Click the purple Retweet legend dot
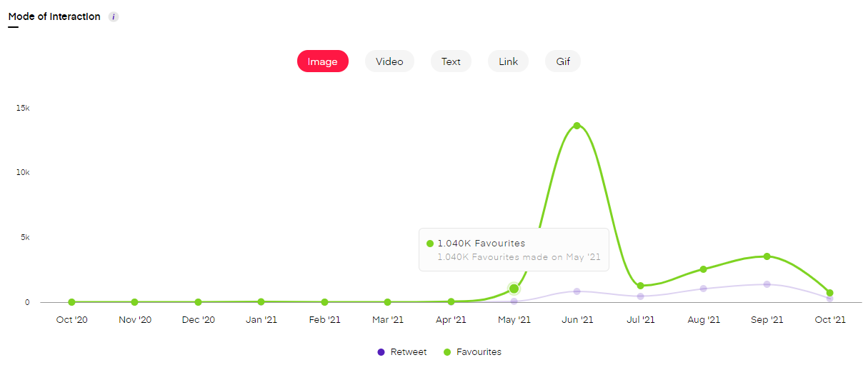Image resolution: width=868 pixels, height=365 pixels. 381,352
